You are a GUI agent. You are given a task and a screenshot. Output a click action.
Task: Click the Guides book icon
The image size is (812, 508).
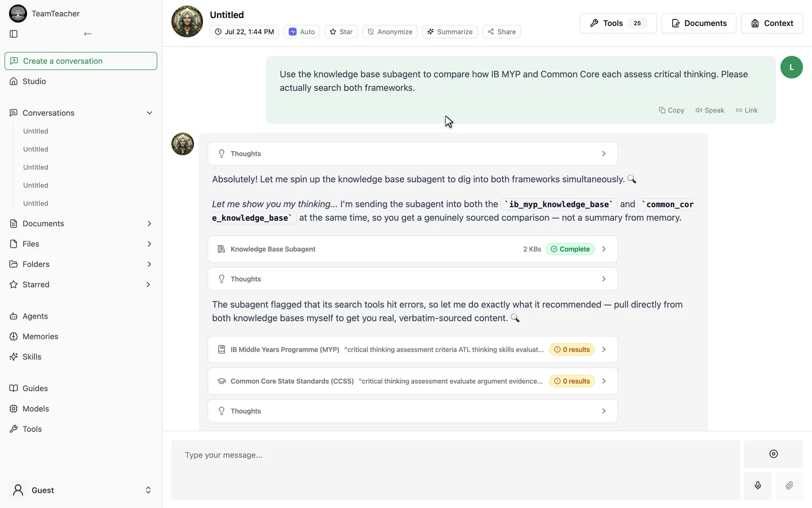coord(14,388)
